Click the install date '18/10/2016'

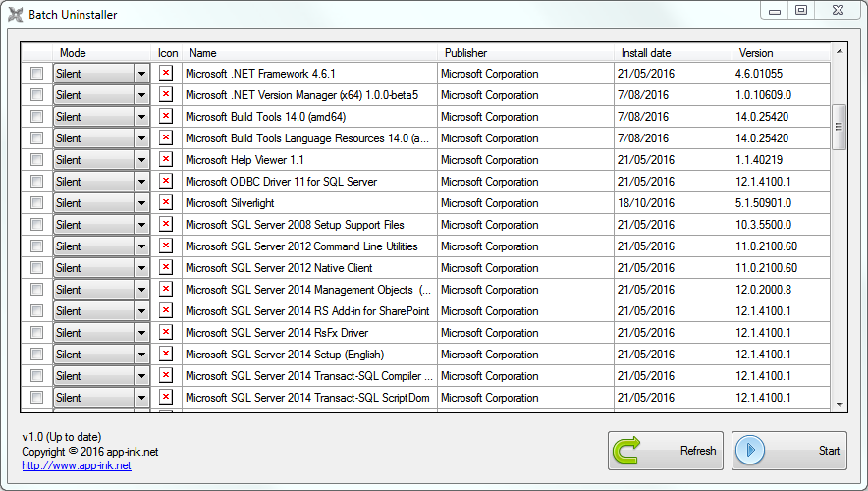673,203
